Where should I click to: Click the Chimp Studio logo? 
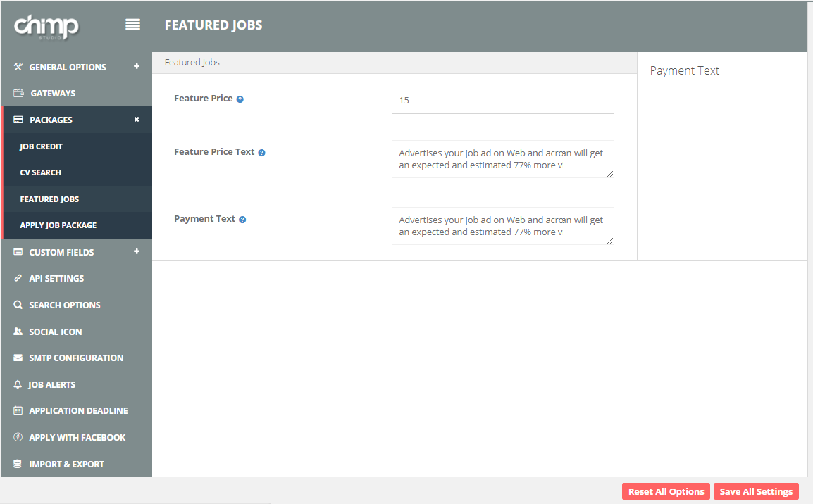[x=46, y=27]
